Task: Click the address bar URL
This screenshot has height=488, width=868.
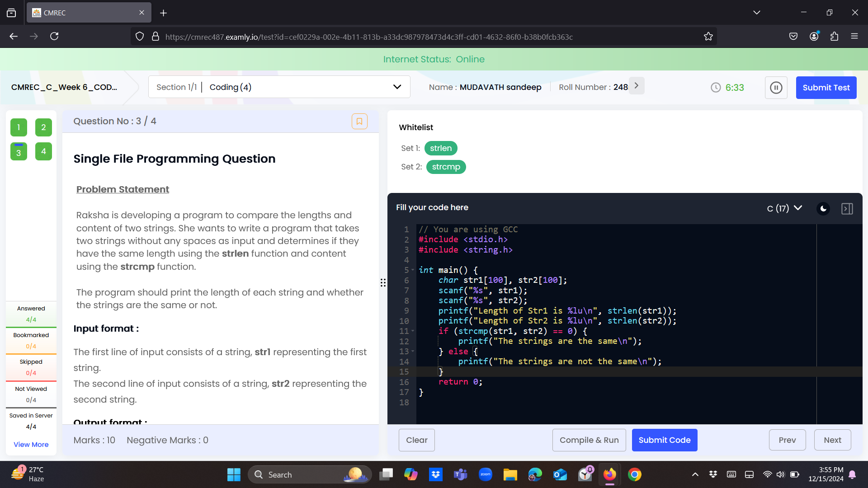Action: click(369, 37)
